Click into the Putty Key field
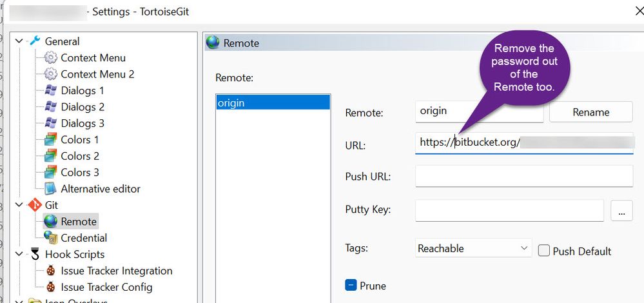Screen dimensions: 644x303 point(509,211)
